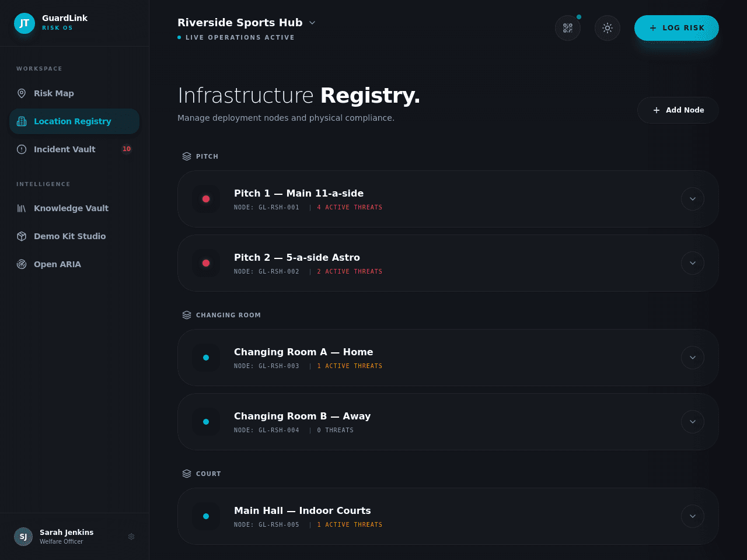Expand the Changing Room B — Away node

click(693, 422)
